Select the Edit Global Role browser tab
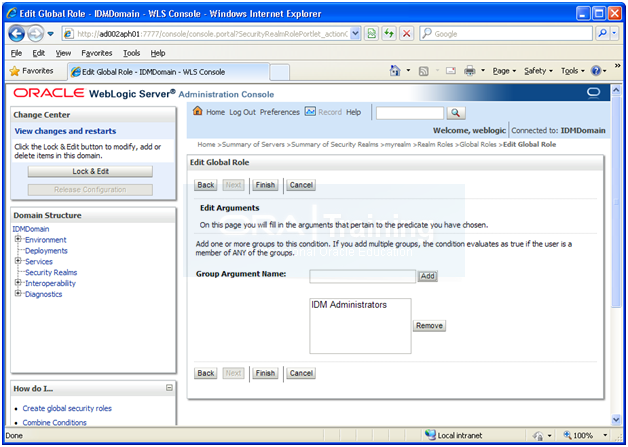Screen dimensions: 628x447 click(168, 72)
